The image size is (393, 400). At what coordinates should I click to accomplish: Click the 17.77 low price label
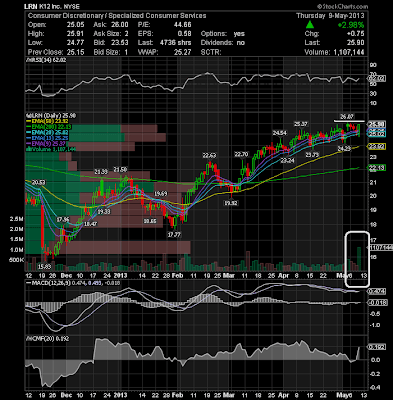[x=174, y=235]
